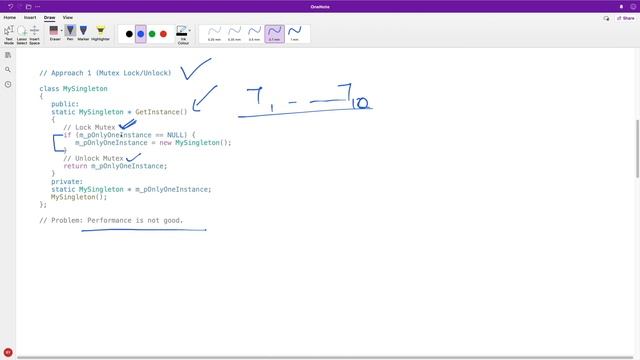
Task: Click the "public:" line in the code
Action: click(65, 104)
